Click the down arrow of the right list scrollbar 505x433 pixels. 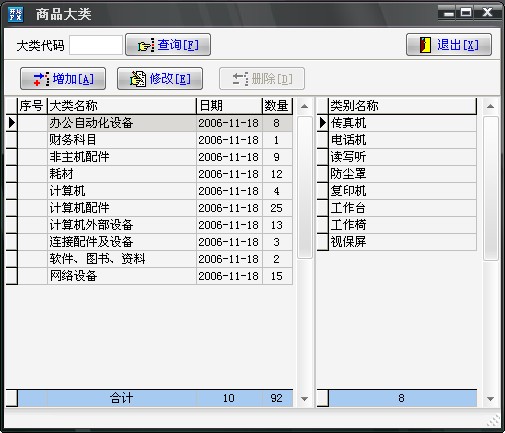point(490,399)
